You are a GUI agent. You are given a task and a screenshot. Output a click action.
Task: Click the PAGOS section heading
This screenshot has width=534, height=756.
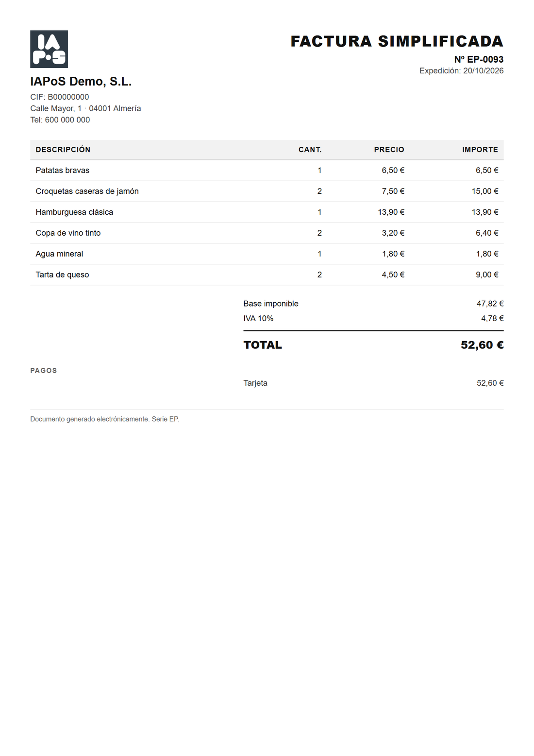[x=44, y=371]
